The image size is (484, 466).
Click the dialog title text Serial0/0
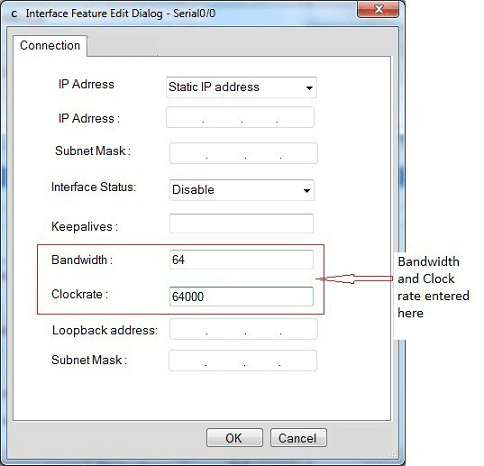194,13
